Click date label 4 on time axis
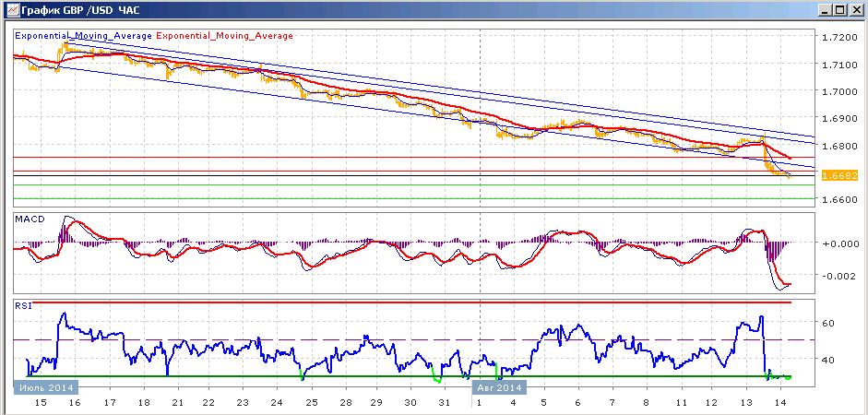The height and width of the screenshot is (415, 868). (x=515, y=403)
